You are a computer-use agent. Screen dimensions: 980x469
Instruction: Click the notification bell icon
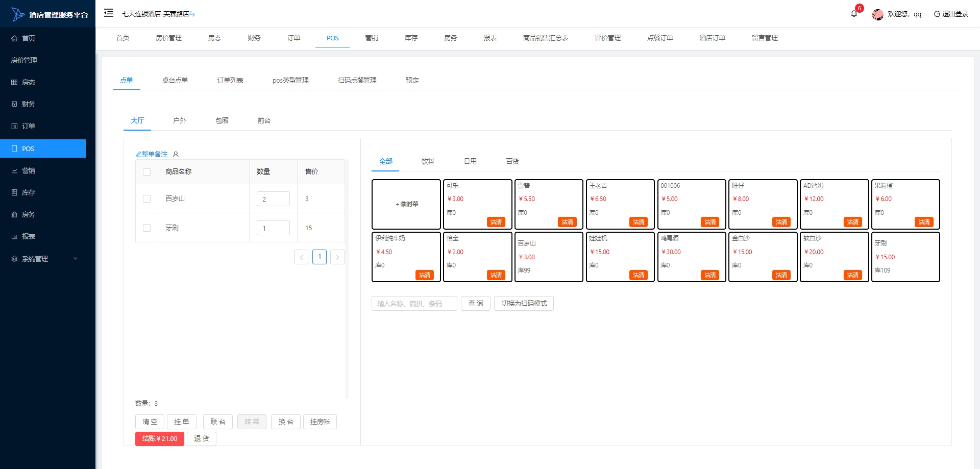(854, 14)
